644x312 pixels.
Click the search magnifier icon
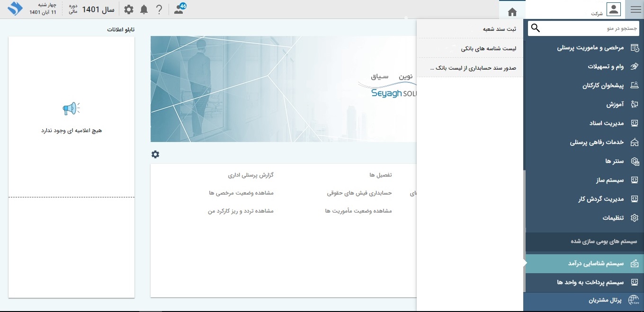[536, 28]
